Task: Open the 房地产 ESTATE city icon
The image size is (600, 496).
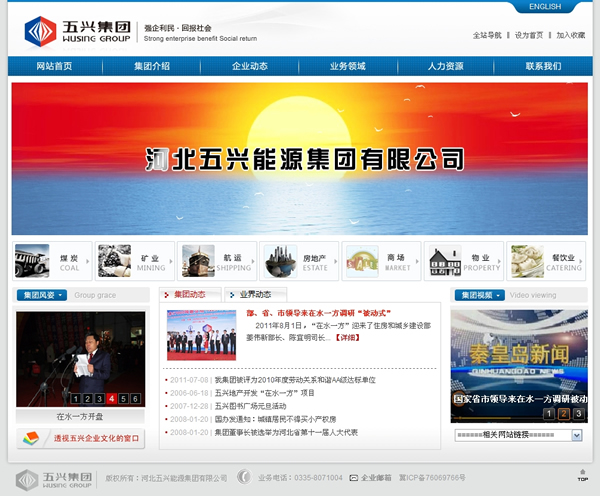Action: [280, 261]
